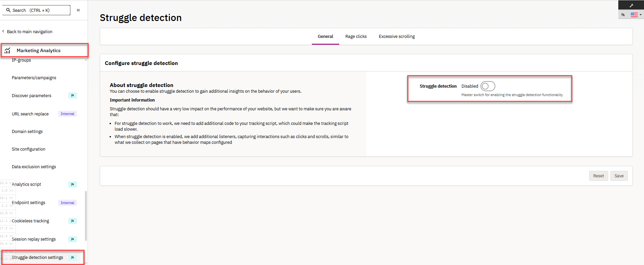Image resolution: width=644 pixels, height=265 pixels.
Task: Click the Important information text
Action: 132,100
